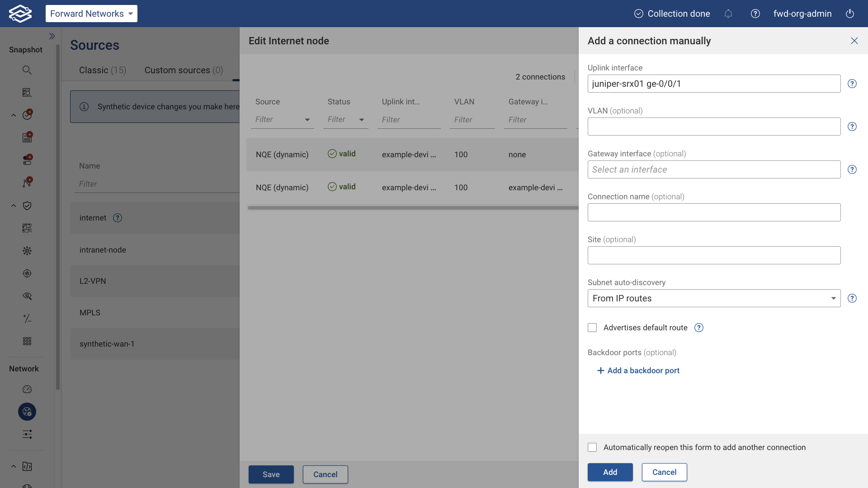Click the Add button
This screenshot has width=868, height=488.
610,472
